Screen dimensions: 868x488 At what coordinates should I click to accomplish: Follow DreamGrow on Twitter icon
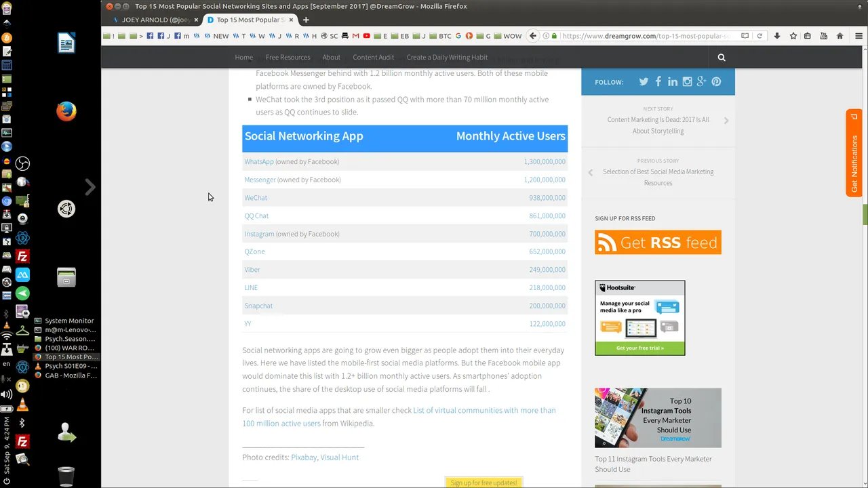pos(644,81)
